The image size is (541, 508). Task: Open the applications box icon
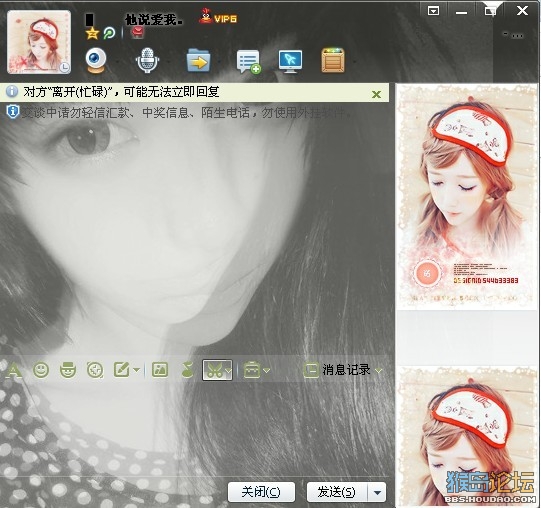(333, 61)
